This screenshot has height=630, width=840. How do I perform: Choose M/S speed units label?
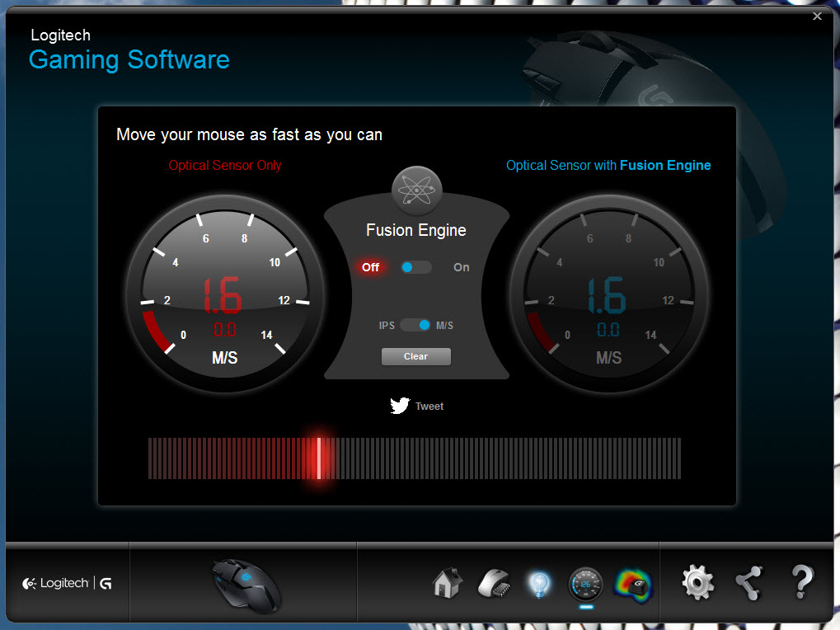click(x=444, y=325)
